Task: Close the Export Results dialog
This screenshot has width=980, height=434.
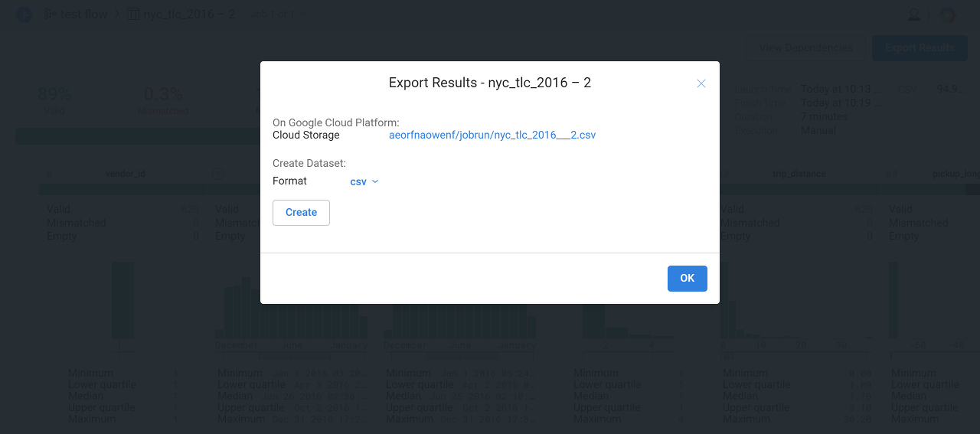Action: pos(701,83)
